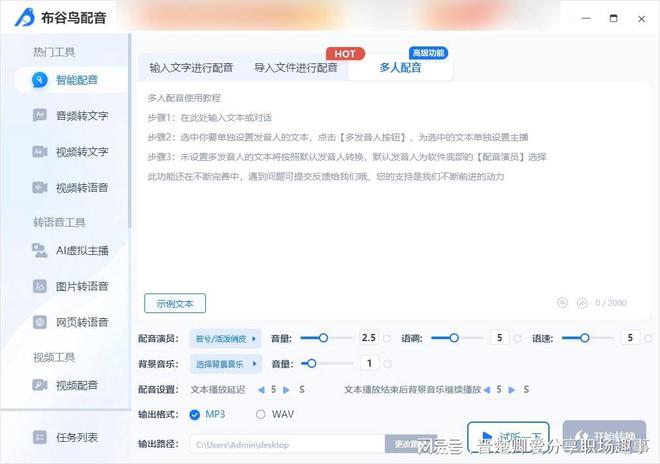Click the redo icon beside 0 / 2000
The height and width of the screenshot is (464, 660).
coord(582,303)
